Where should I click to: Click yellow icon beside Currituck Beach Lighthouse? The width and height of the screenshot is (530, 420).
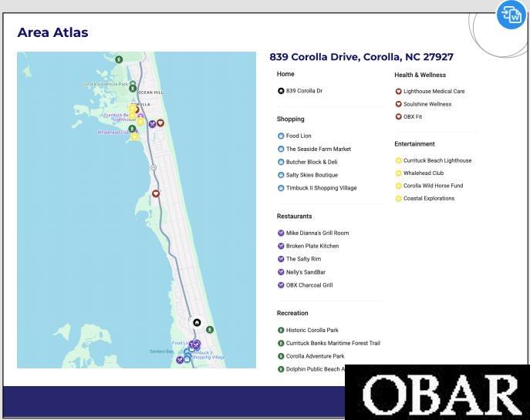click(x=398, y=160)
